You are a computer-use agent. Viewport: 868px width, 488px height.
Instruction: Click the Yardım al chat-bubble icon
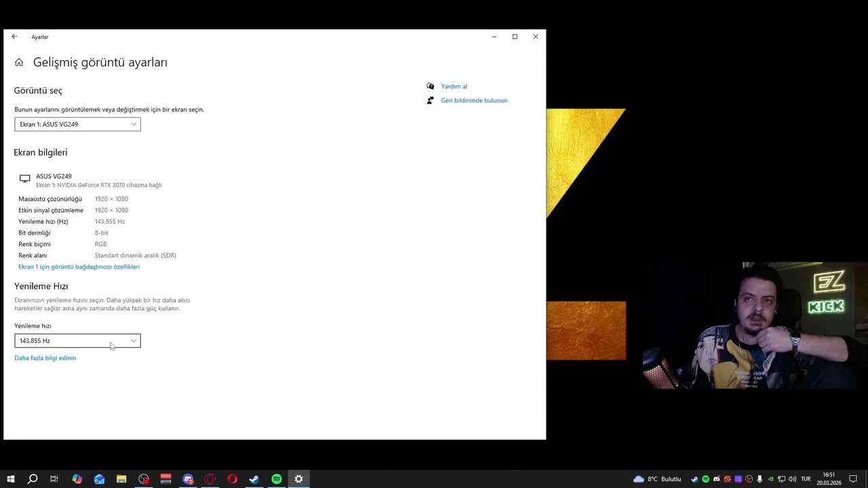point(430,86)
